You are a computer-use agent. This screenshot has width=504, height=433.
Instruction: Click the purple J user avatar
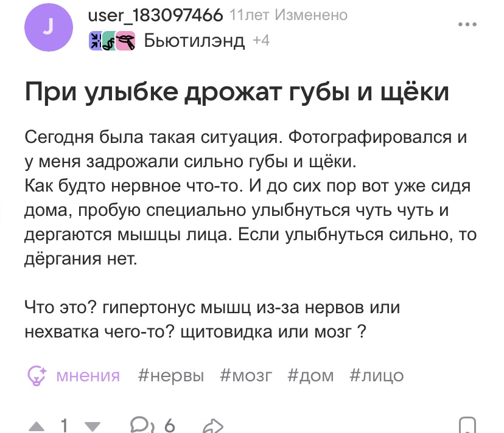(x=48, y=27)
